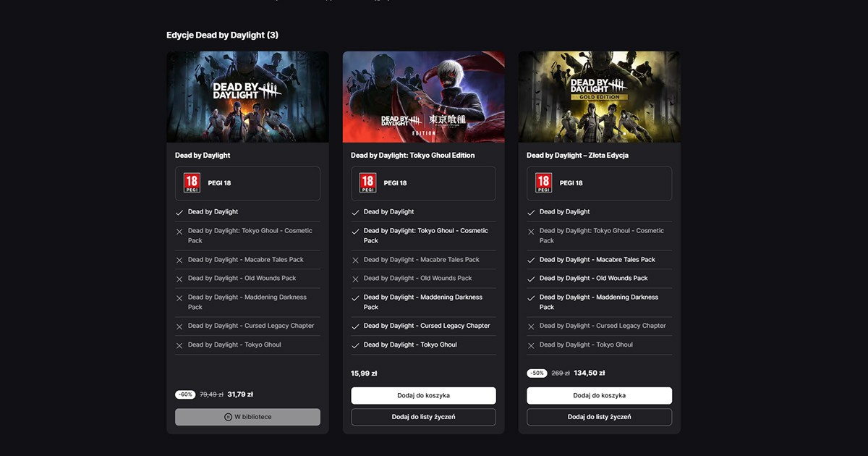
Task: Click 'Maddening Darkness Pack' text in base edition card
Action: [247, 302]
